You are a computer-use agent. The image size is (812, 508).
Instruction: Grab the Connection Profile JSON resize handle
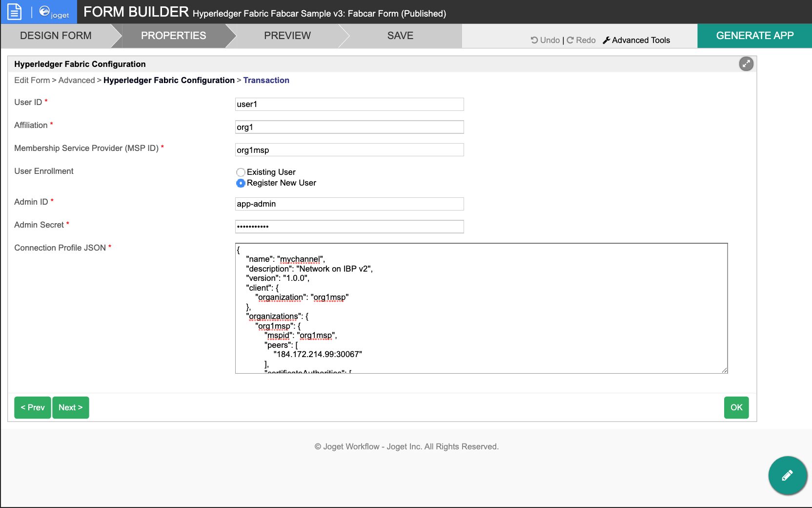(x=725, y=370)
